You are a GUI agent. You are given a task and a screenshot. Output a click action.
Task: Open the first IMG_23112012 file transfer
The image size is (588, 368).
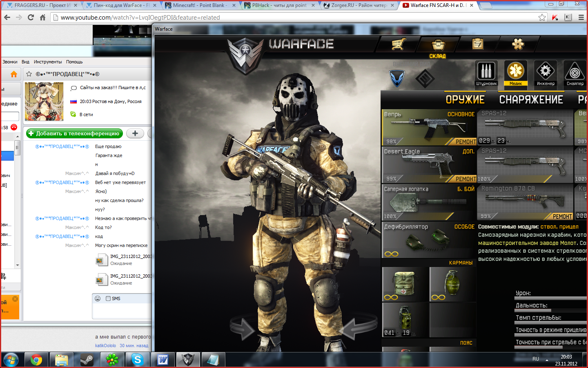click(123, 260)
